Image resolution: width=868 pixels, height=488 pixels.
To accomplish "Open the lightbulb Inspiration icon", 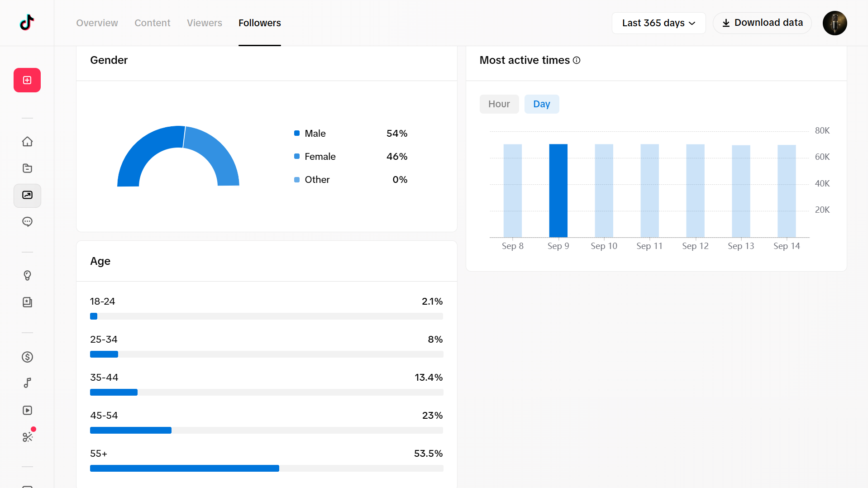I will pyautogui.click(x=27, y=276).
